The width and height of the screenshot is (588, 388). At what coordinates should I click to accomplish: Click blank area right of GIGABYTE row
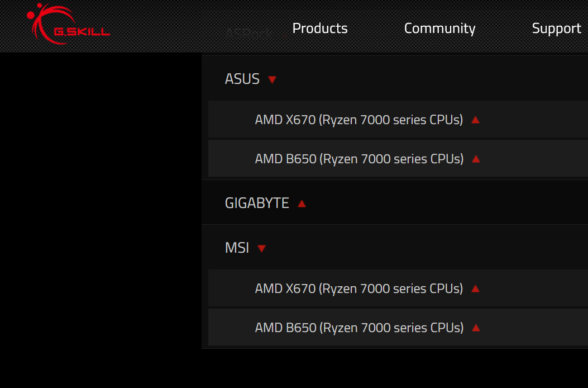pos(447,203)
